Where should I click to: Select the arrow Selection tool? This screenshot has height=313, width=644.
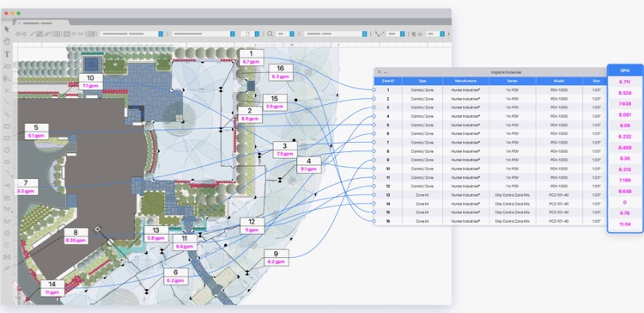(x=7, y=28)
